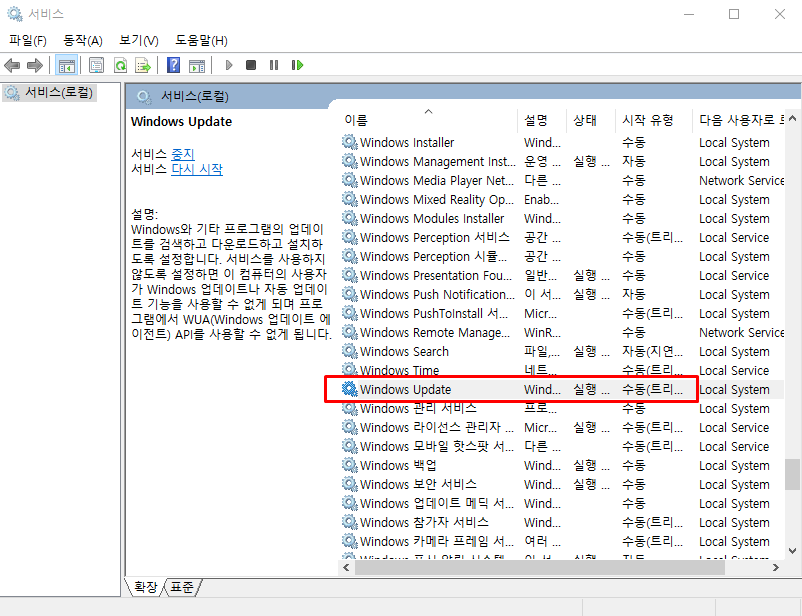Select the Windows Search gear icon
Screen dimensions: 802x616
pos(350,351)
